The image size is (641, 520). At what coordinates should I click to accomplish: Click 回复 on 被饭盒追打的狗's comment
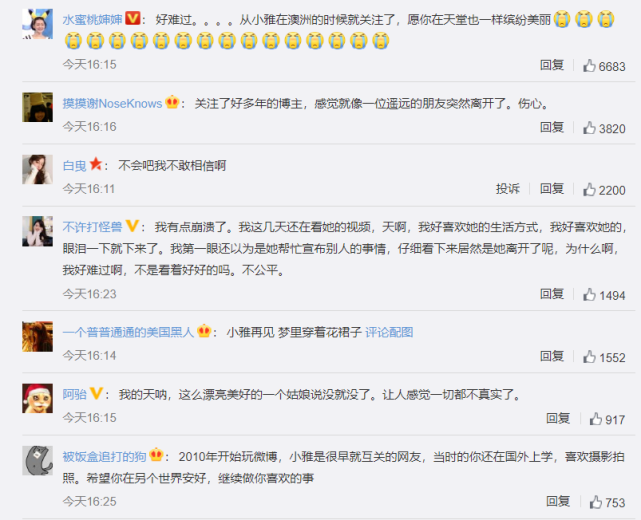[558, 501]
